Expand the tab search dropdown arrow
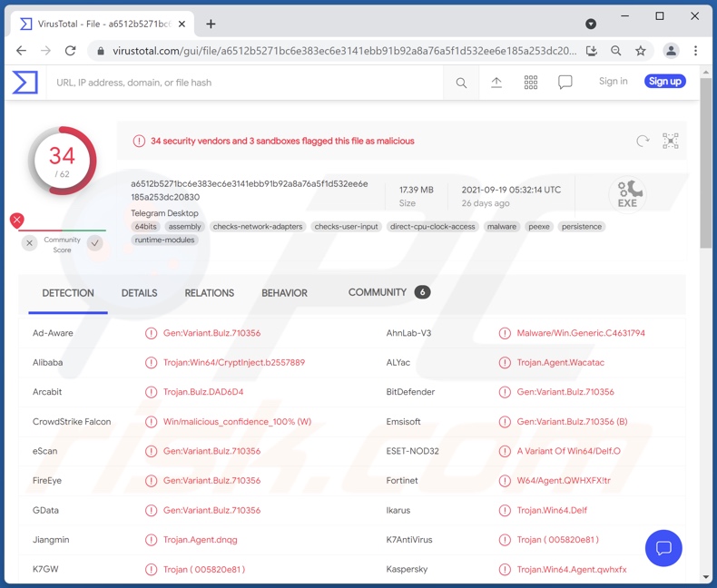The width and height of the screenshot is (717, 588). 591,24
